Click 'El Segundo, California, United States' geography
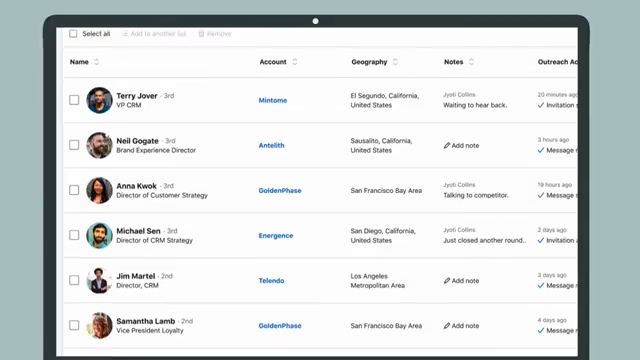This screenshot has height=360, width=640. click(384, 100)
